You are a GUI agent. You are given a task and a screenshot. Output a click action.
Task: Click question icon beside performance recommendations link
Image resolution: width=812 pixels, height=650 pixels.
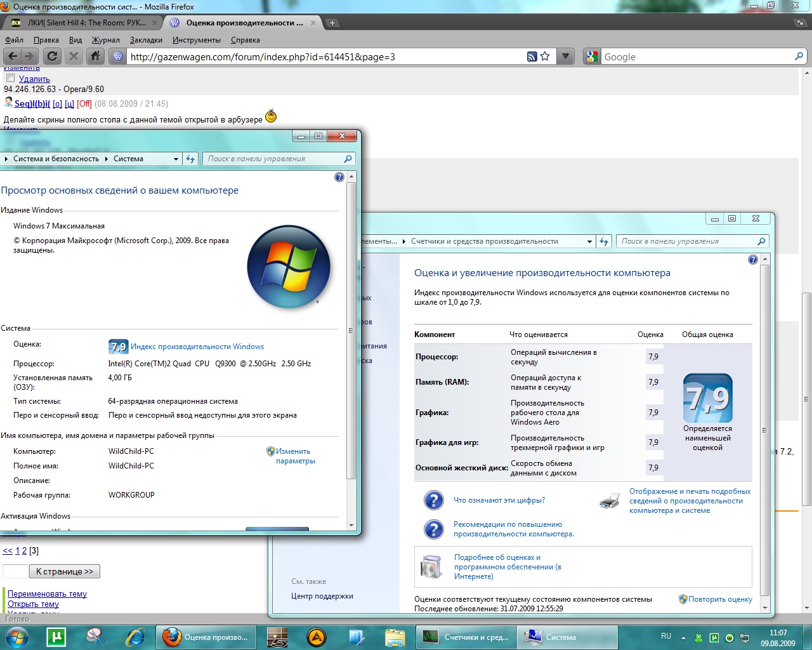coord(434,529)
